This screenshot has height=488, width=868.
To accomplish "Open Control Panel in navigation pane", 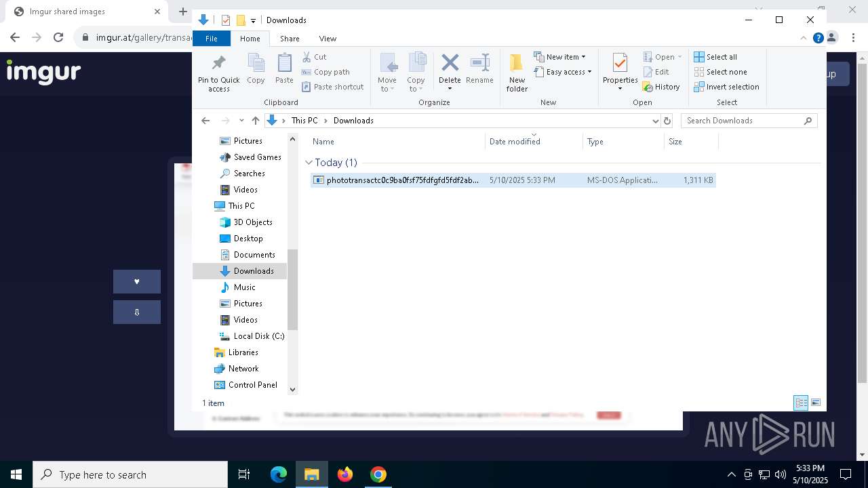I will (245, 385).
